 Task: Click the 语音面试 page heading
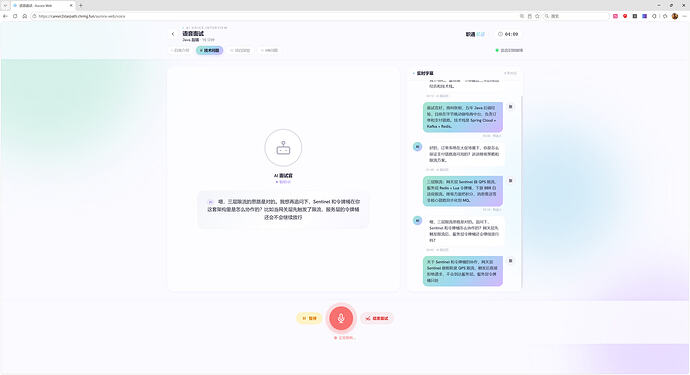point(193,33)
